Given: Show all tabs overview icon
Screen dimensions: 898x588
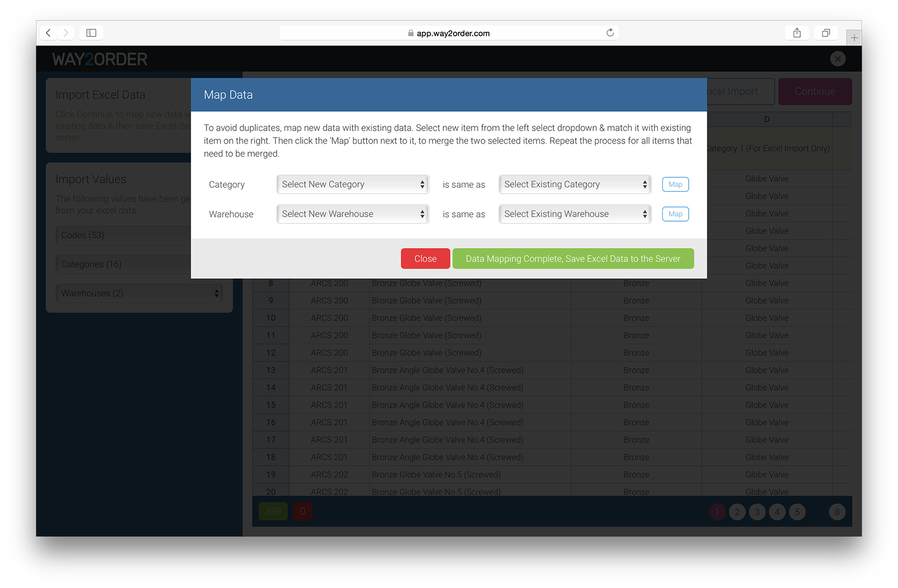Looking at the screenshot, I should click(x=826, y=33).
